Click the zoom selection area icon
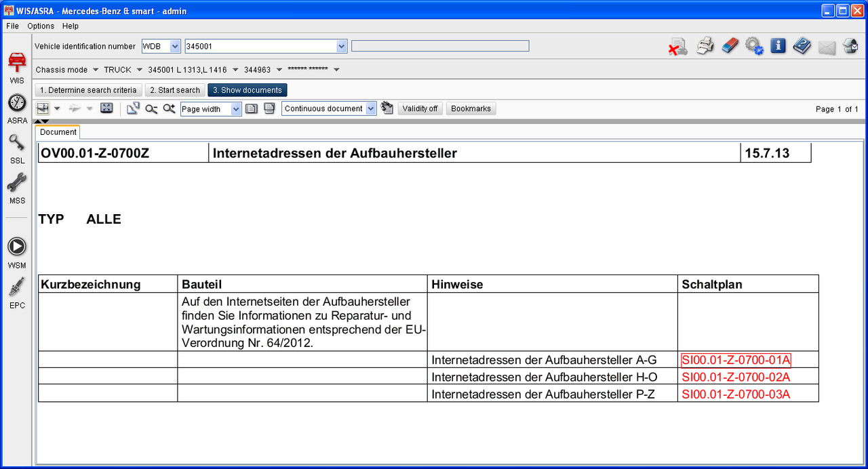Image resolution: width=868 pixels, height=469 pixels. click(133, 108)
